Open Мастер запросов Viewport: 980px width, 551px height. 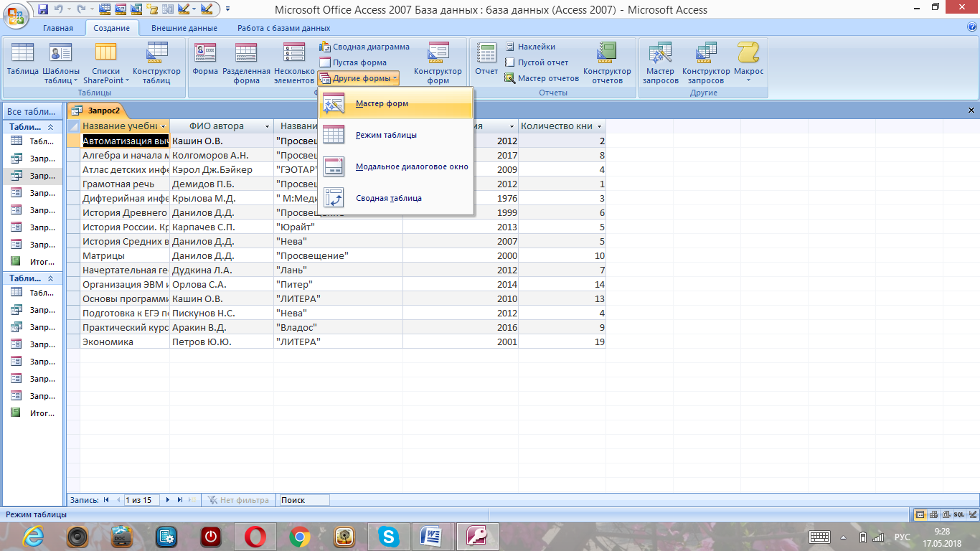660,63
